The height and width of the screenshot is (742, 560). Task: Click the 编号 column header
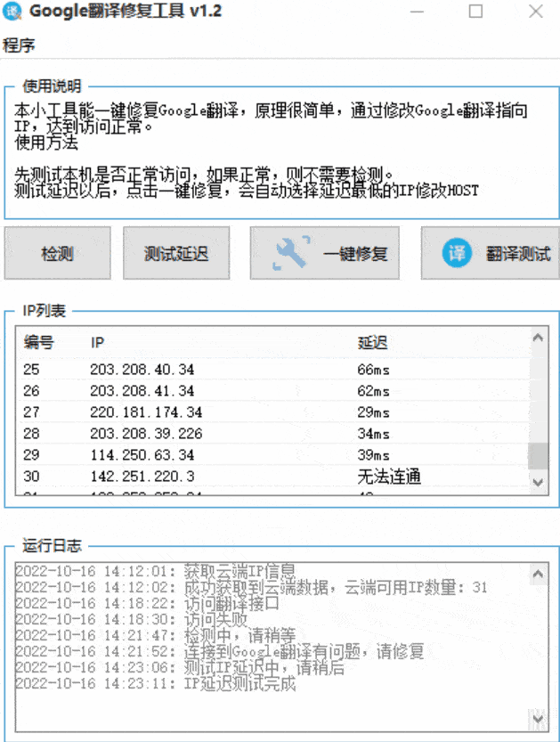[38, 343]
